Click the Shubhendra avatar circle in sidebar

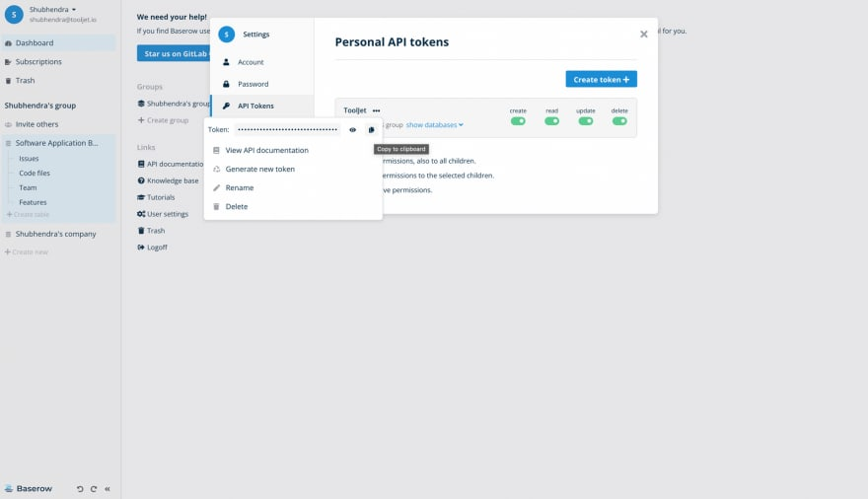(x=14, y=15)
